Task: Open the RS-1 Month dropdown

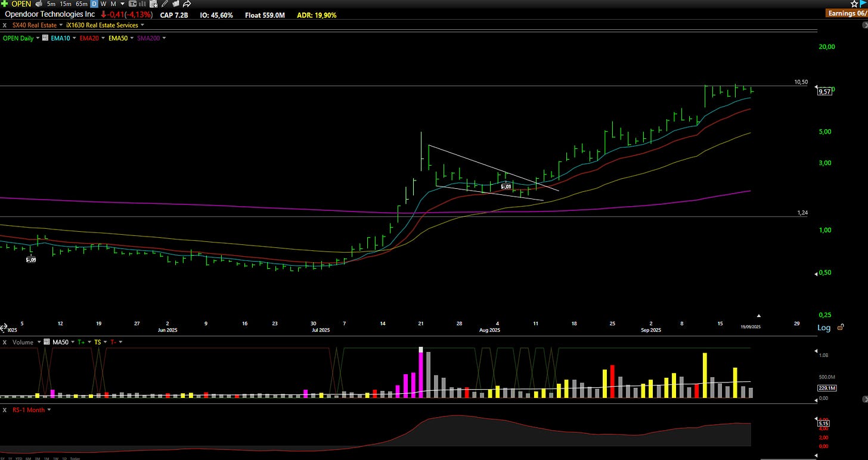Action: click(x=49, y=410)
